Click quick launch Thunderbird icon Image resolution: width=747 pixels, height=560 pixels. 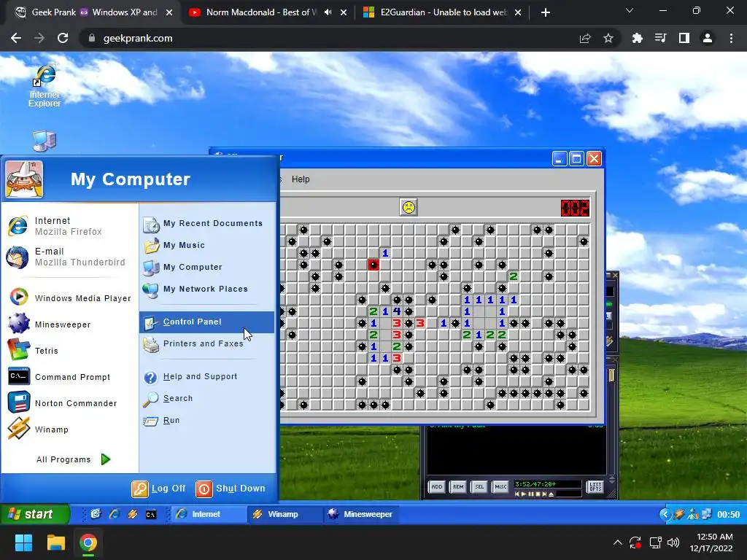point(96,514)
